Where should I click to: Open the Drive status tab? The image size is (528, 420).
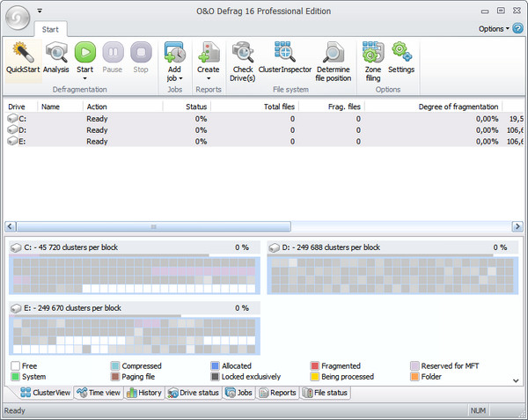tap(194, 393)
